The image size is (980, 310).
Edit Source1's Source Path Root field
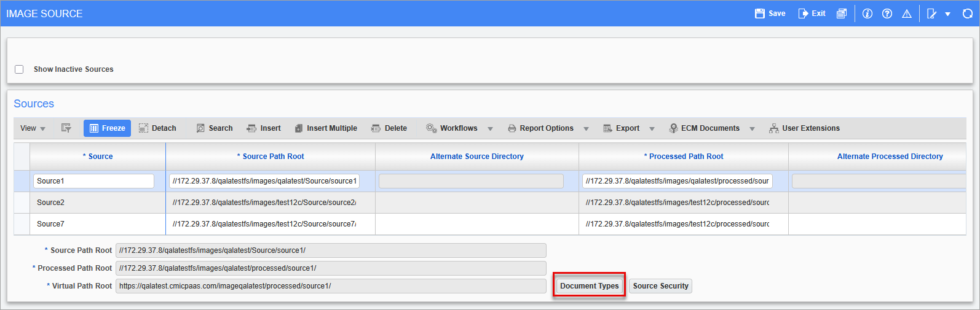click(264, 181)
